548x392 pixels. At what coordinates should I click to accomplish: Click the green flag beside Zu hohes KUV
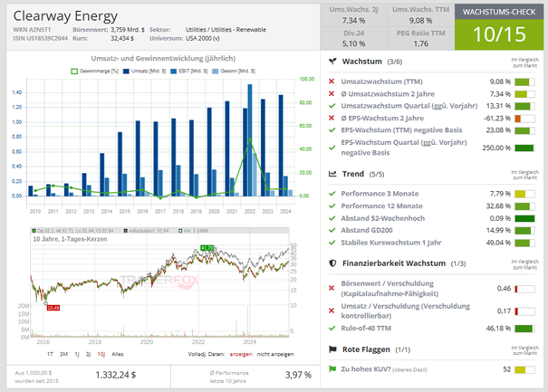click(332, 369)
